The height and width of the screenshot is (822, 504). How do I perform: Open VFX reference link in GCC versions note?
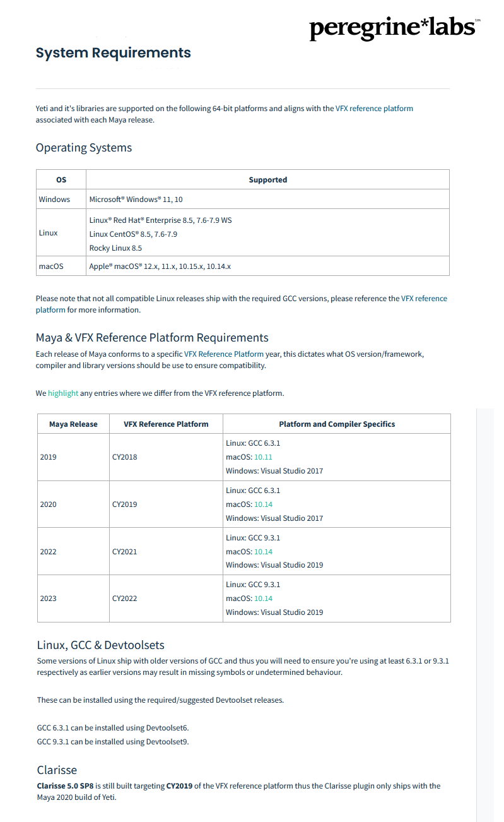pos(242,304)
